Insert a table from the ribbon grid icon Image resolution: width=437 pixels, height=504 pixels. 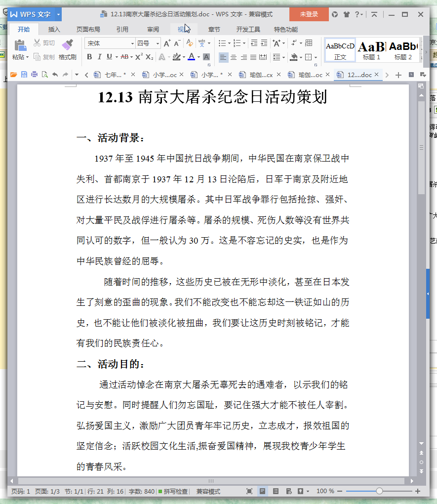309,43
